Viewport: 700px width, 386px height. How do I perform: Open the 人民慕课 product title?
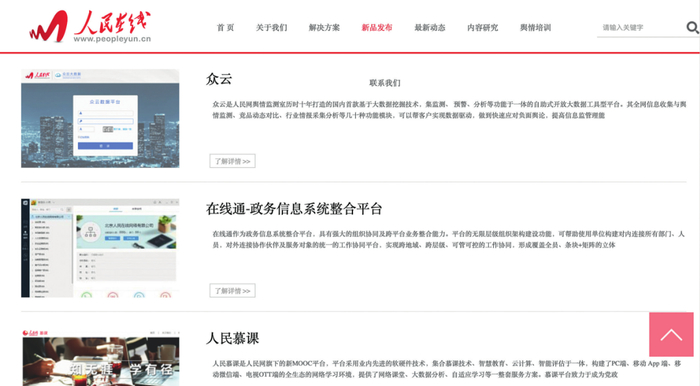[232, 338]
